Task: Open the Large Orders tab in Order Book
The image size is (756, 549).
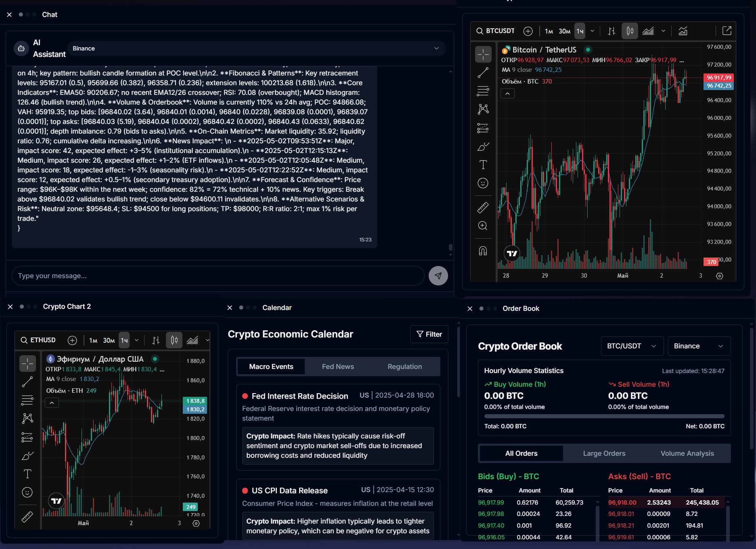Action: coord(603,453)
